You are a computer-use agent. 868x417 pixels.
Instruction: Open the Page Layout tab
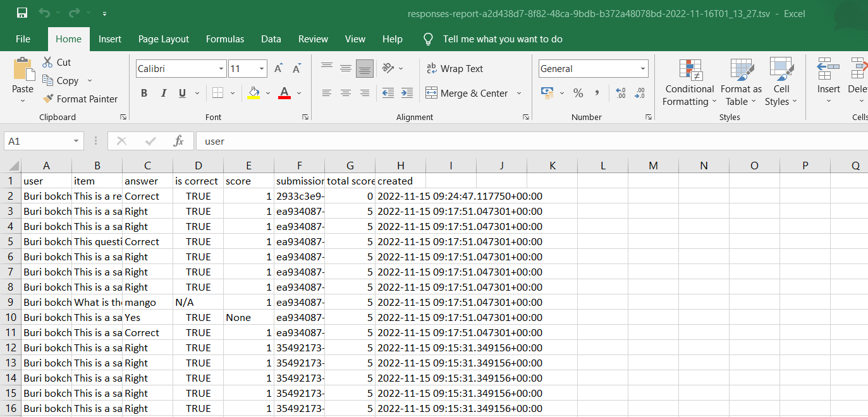pos(164,39)
